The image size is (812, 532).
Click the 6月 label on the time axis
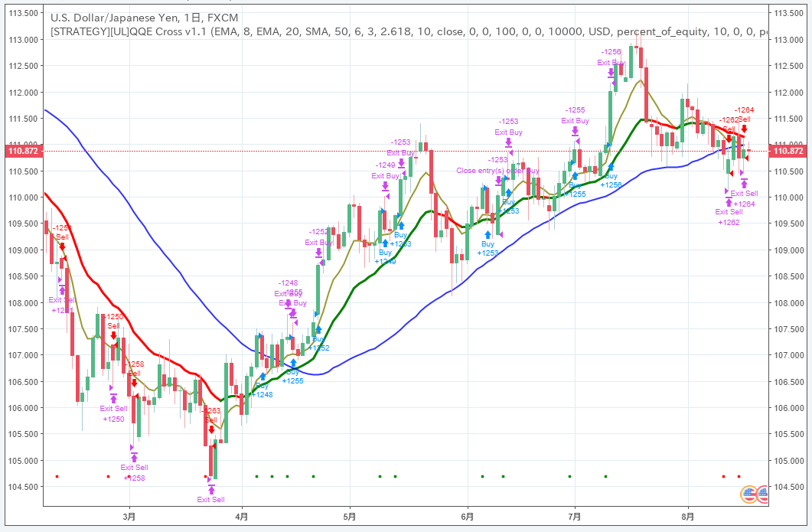pos(467,517)
